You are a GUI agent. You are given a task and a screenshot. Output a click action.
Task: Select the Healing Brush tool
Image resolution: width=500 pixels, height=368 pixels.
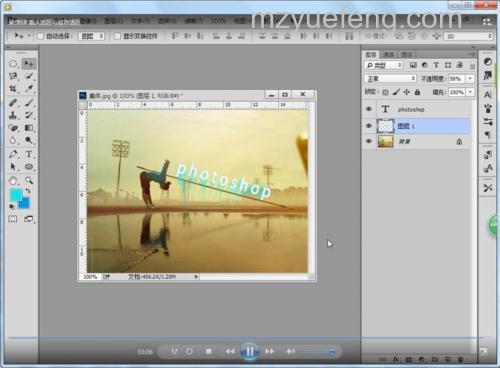click(13, 103)
